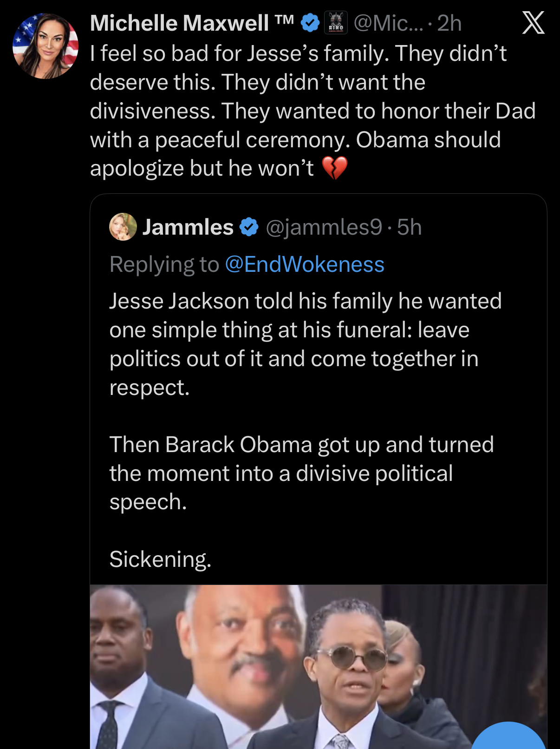Image resolution: width=560 pixels, height=749 pixels.
Task: Click the "Sickening." line in quoted post
Action: [x=161, y=559]
